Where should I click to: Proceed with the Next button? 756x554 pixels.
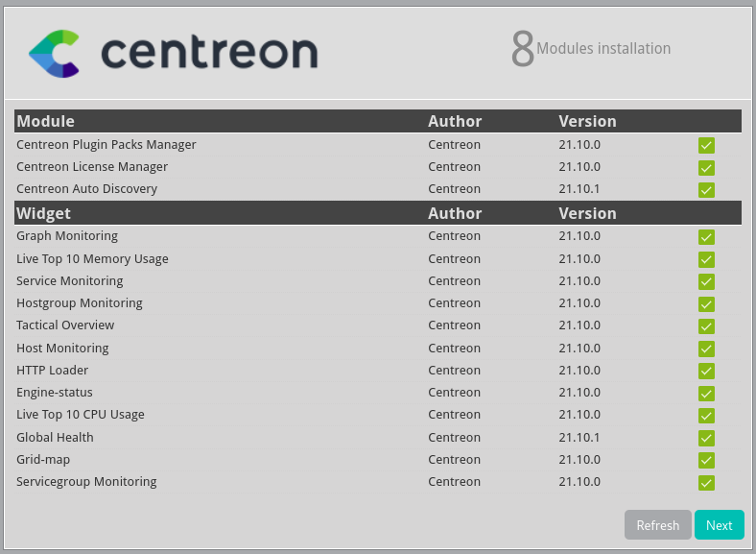pos(720,524)
